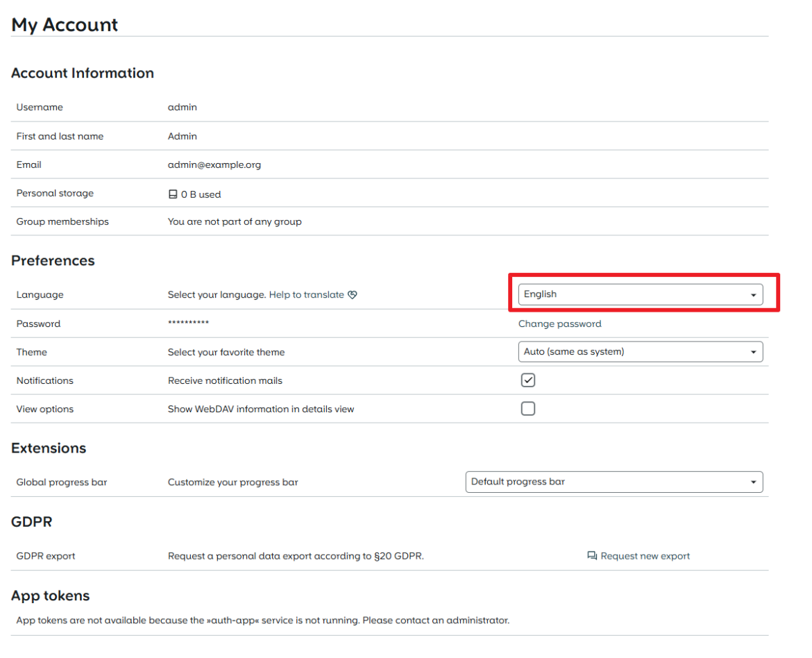Click the My Account page heading
Screen dimensions: 812x658
click(65, 25)
